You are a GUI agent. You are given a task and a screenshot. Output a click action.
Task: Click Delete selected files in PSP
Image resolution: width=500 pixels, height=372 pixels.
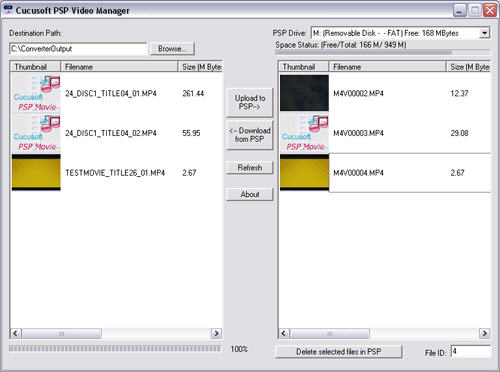[x=339, y=352]
